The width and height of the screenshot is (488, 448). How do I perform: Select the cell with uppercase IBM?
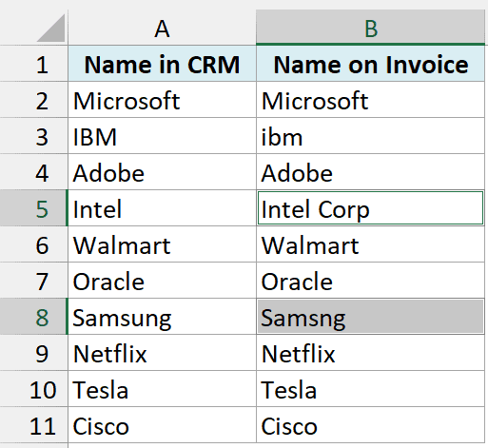pyautogui.click(x=162, y=136)
